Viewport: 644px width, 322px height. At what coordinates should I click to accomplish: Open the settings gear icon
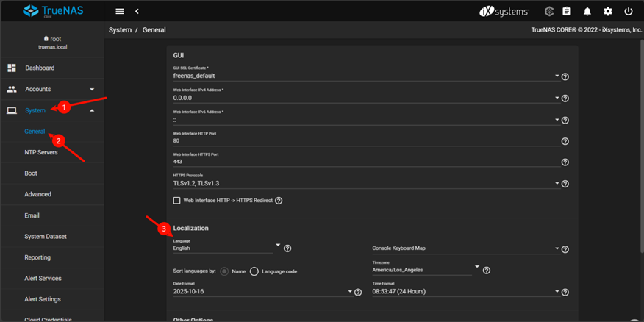click(x=608, y=12)
